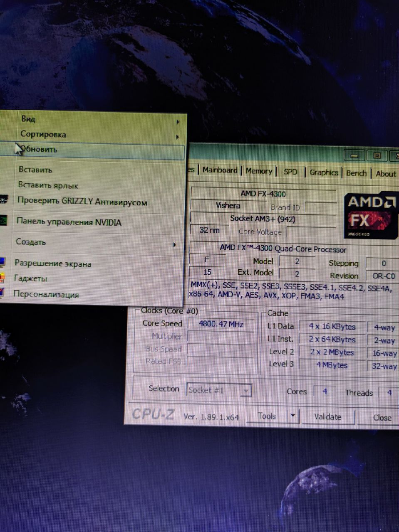This screenshot has height=532, width=399.
Task: Click the Level 2 2 x 2 MBytes value
Action: tap(332, 352)
